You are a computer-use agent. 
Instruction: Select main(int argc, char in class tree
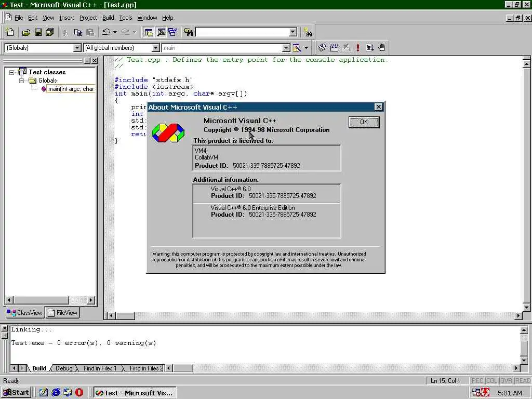click(71, 89)
